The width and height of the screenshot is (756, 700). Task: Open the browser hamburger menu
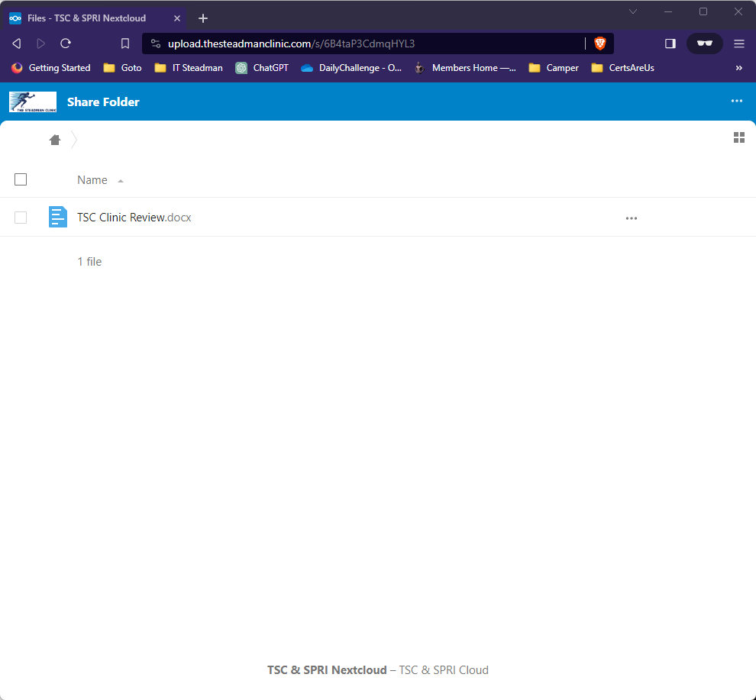(739, 44)
